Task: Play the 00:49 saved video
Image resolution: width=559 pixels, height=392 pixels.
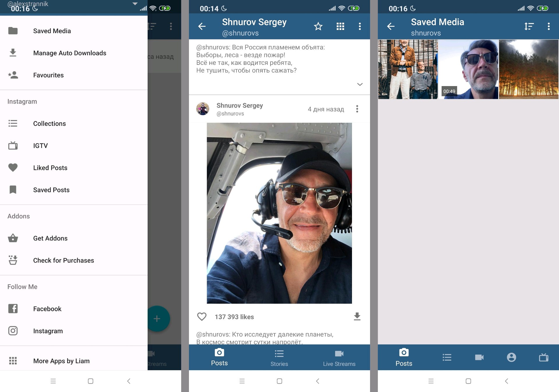Action: 468,69
